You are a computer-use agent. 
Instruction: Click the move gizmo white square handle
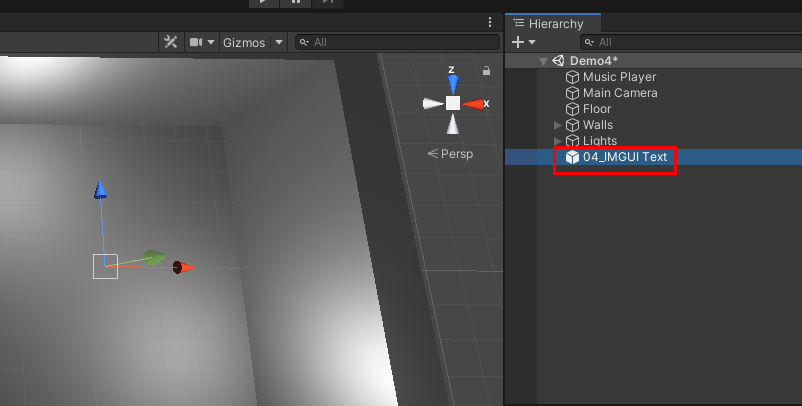coord(105,266)
